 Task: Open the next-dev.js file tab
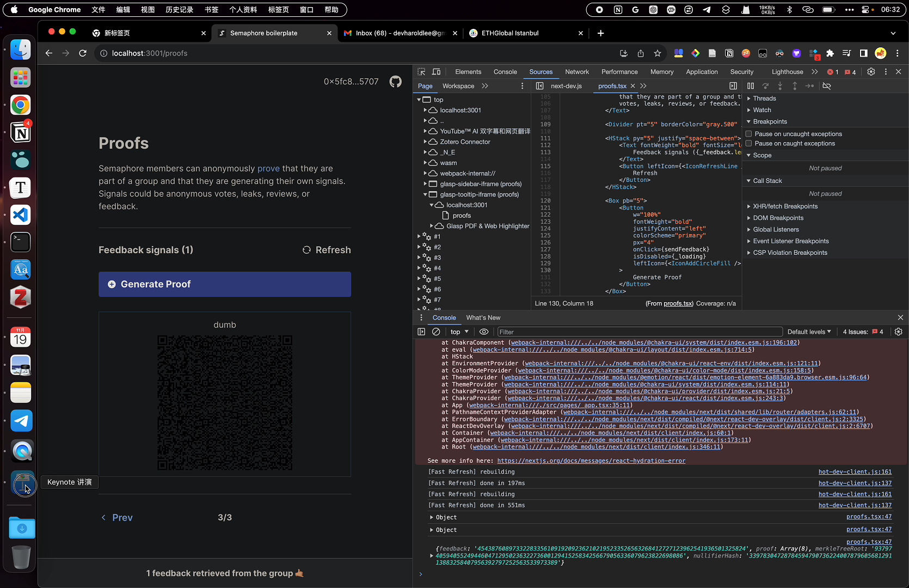click(x=566, y=86)
